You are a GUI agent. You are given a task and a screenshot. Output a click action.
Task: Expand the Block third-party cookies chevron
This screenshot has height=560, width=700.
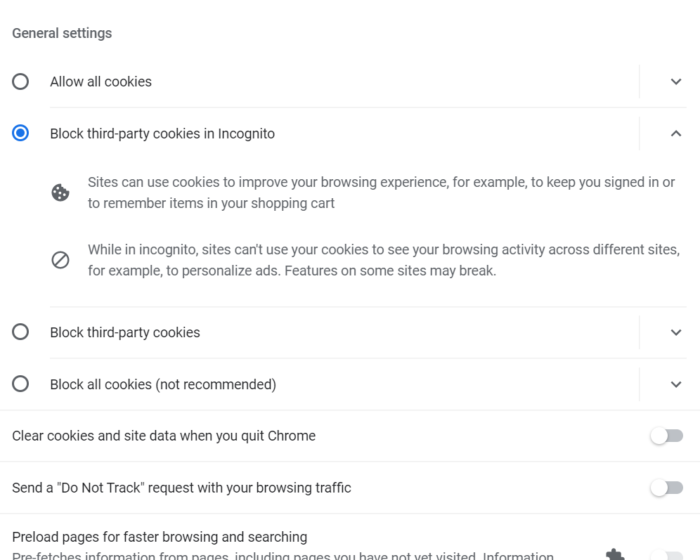click(676, 332)
